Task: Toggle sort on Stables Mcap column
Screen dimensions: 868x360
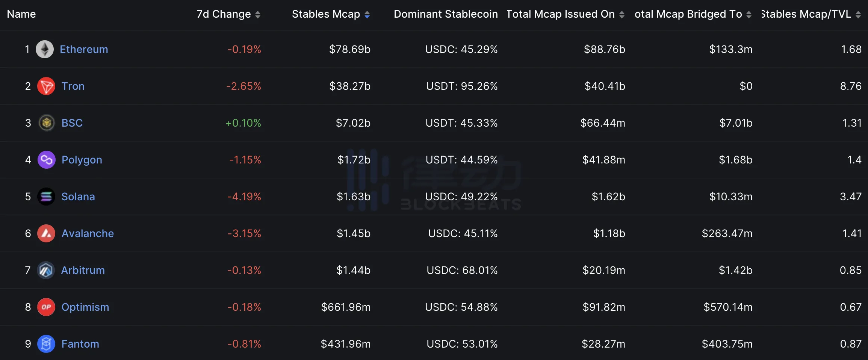Action: pos(367,14)
